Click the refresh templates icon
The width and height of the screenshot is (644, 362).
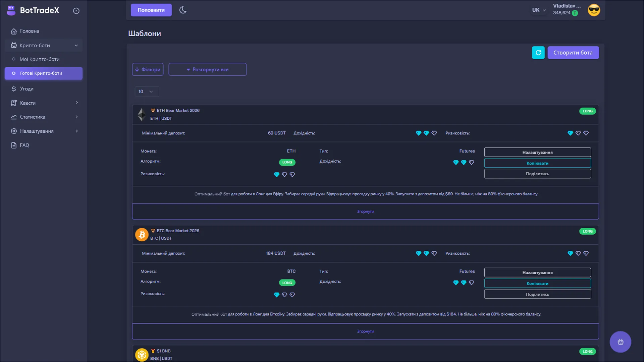coord(538,53)
